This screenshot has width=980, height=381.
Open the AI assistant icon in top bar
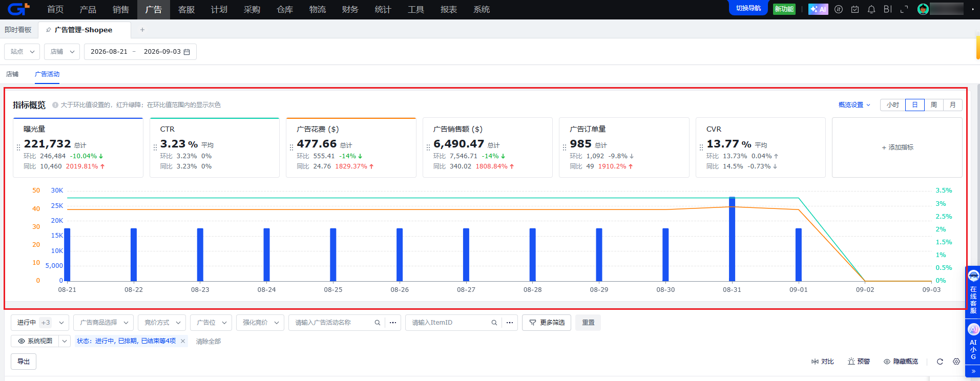coord(818,9)
